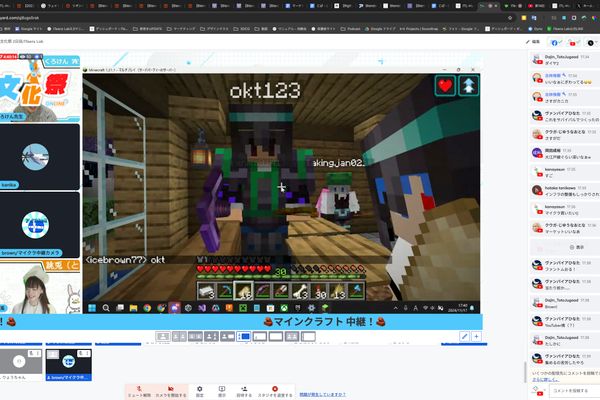Click the comments panel scrollbar
This screenshot has height=400, width=600.
pos(525,372)
